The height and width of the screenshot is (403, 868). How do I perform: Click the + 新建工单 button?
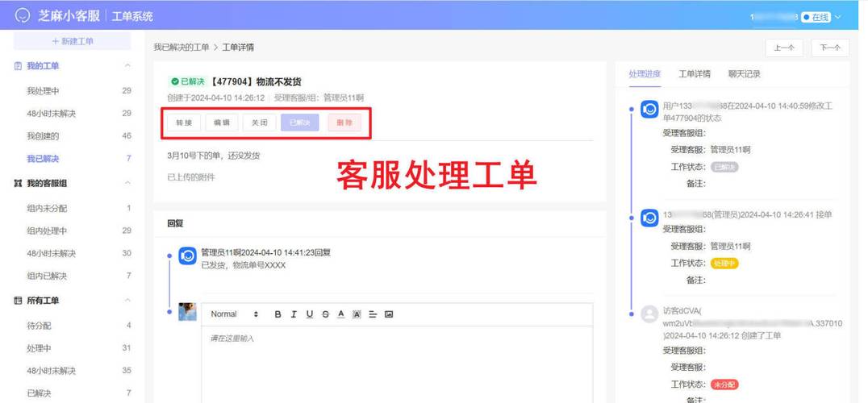pyautogui.click(x=73, y=41)
